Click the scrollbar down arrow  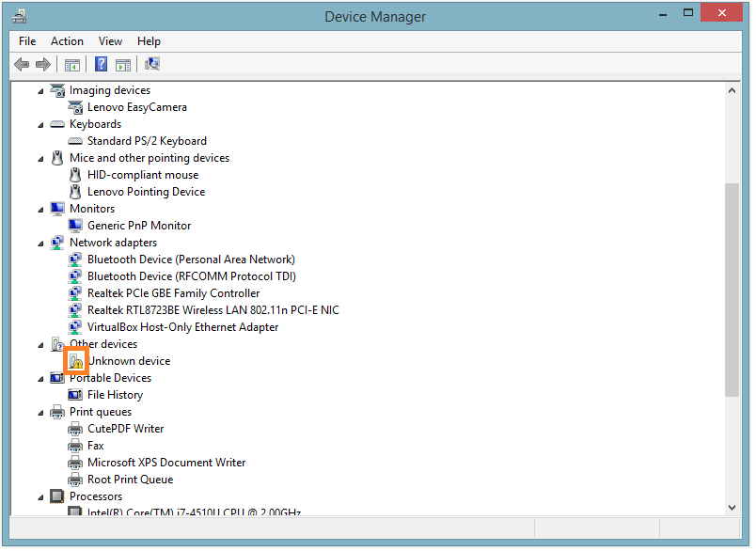(x=732, y=508)
